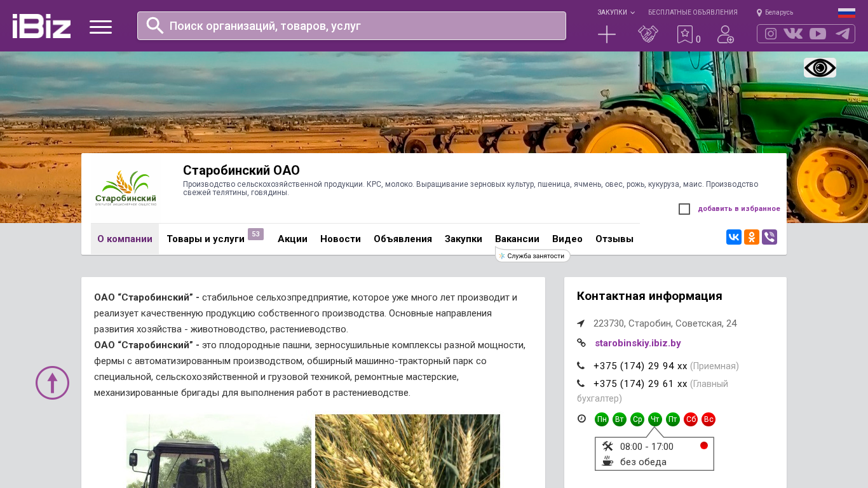868x488 pixels.
Task: Open the О компании tab
Action: point(125,239)
